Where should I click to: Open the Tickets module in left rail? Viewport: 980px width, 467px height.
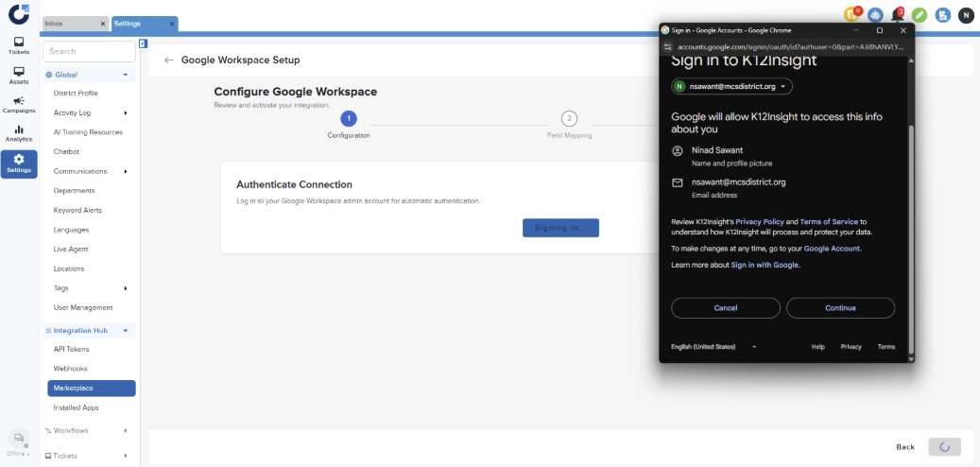click(19, 46)
